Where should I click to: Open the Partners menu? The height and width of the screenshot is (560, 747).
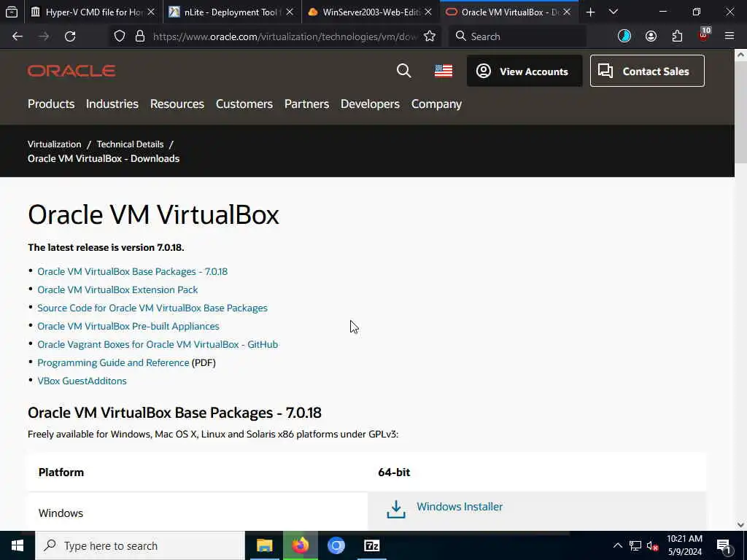click(306, 104)
